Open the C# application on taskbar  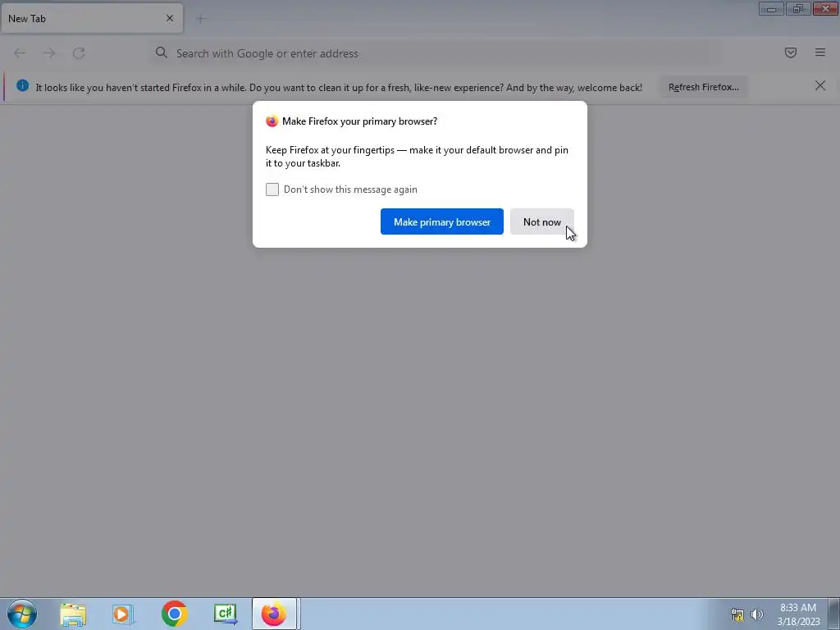coord(225,614)
